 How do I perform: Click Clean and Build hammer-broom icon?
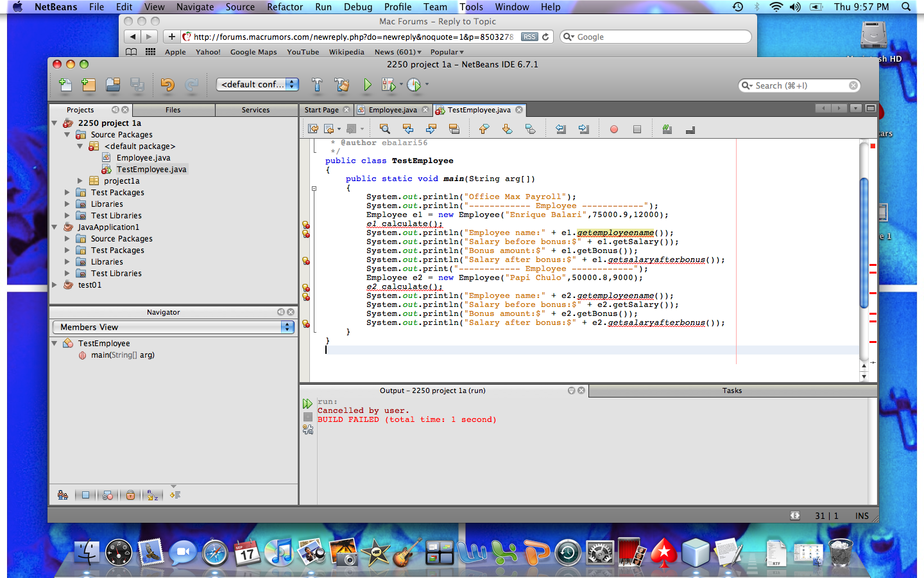click(x=342, y=84)
